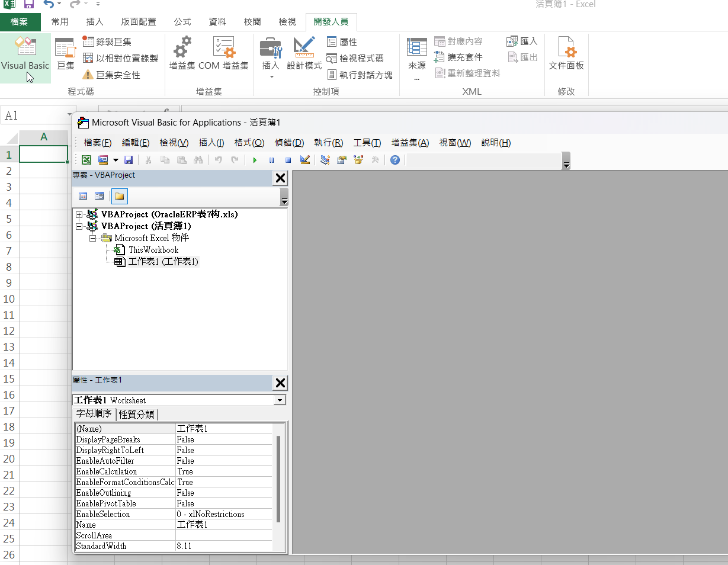This screenshot has width=728, height=565.
Task: Click Insert UserForm icon in VBA toolbar
Action: (x=103, y=160)
